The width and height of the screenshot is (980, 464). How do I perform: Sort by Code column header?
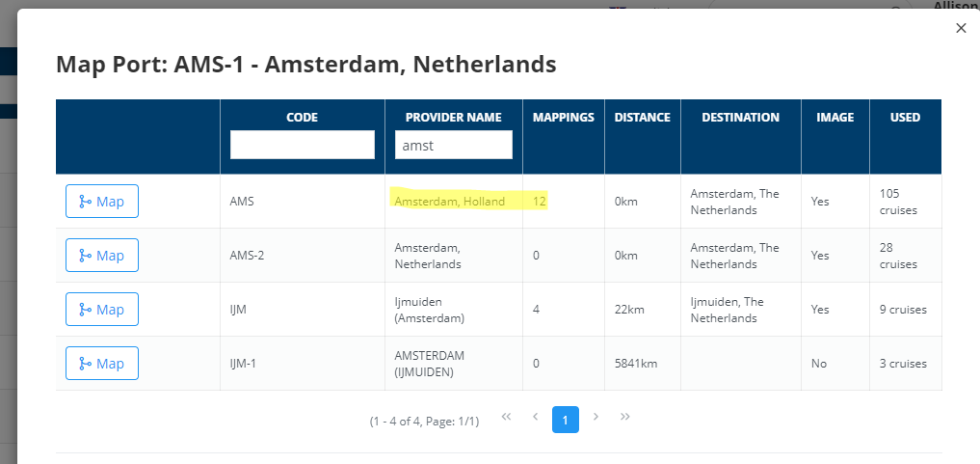tap(302, 118)
